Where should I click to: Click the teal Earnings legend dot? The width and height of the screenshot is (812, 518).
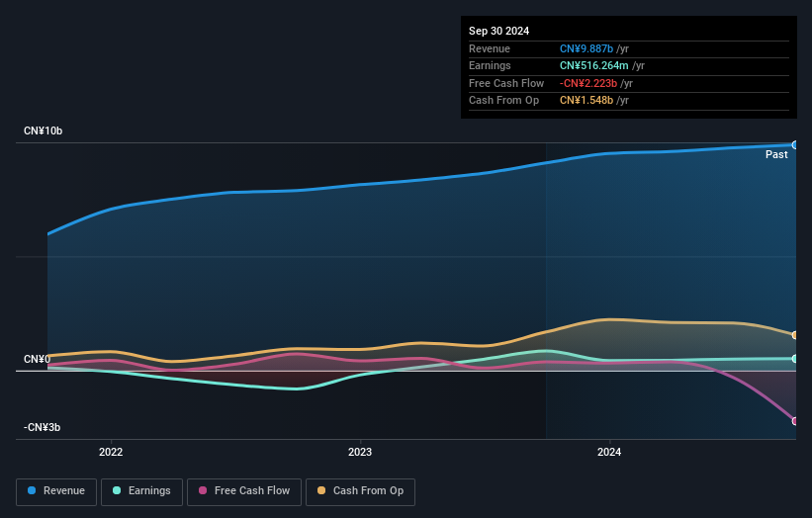click(117, 490)
